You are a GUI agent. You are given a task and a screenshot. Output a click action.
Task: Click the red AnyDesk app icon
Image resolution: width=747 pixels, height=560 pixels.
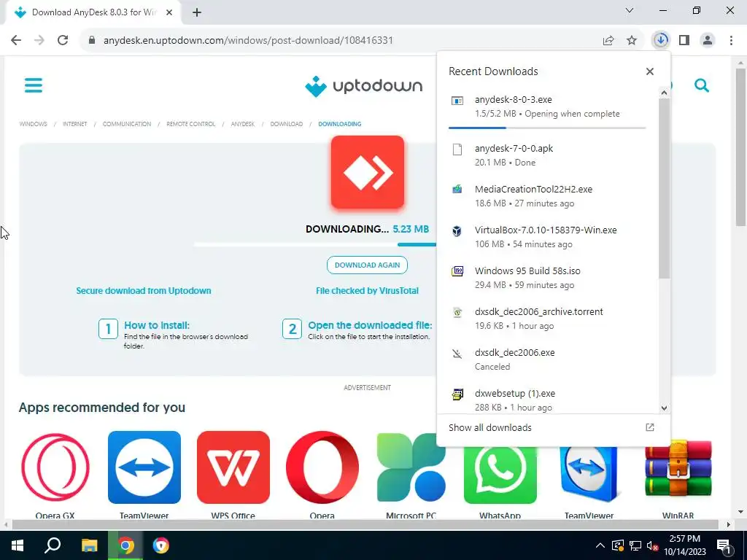[368, 172]
